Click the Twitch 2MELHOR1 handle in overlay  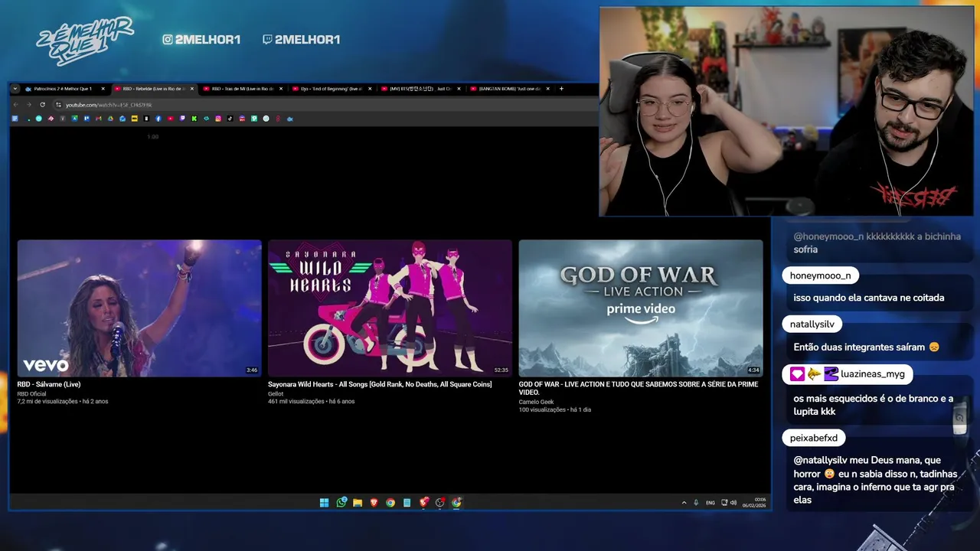301,39
